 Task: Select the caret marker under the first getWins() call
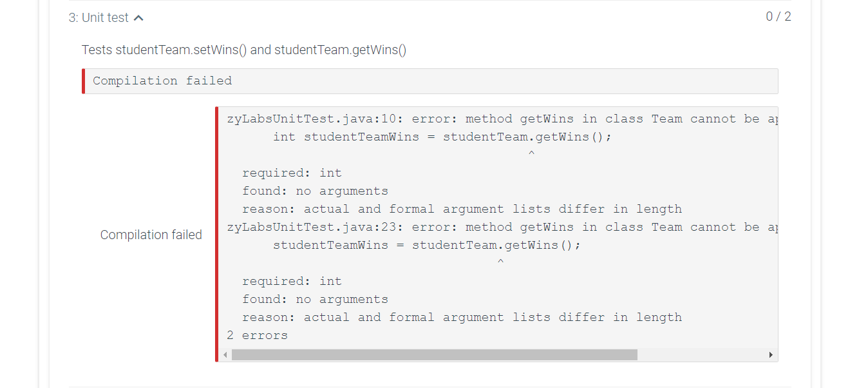[x=531, y=152]
